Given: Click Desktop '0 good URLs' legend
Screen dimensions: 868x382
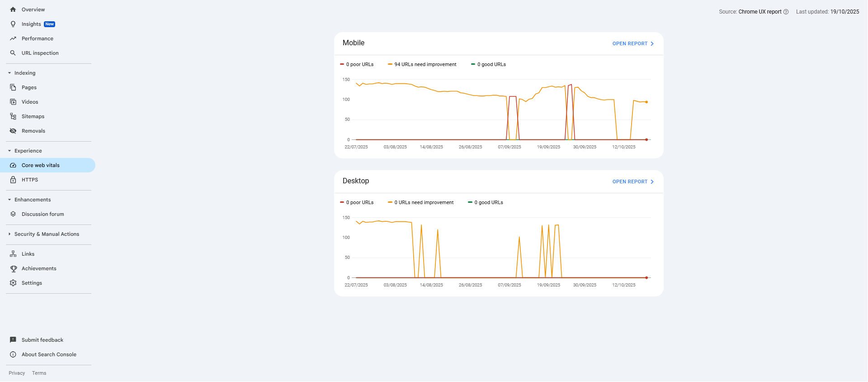Looking at the screenshot, I should pyautogui.click(x=486, y=203).
